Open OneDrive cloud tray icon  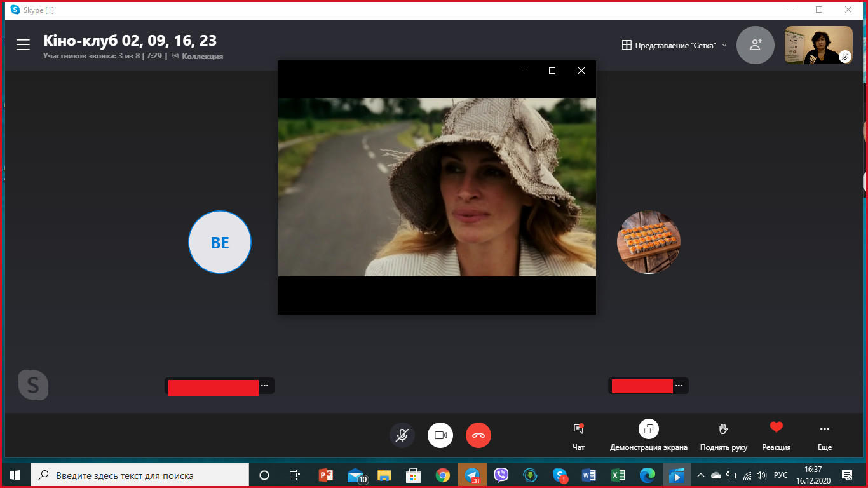tap(716, 475)
